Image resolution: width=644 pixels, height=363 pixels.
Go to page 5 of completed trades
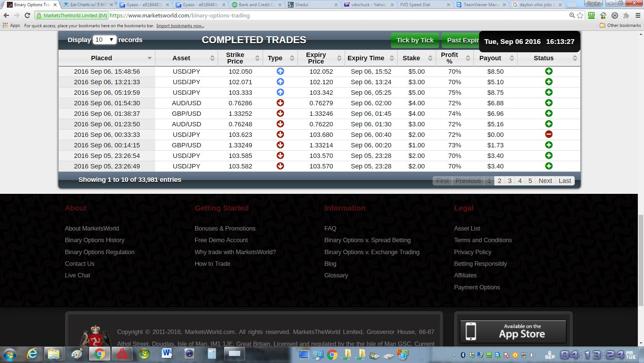coord(530,181)
